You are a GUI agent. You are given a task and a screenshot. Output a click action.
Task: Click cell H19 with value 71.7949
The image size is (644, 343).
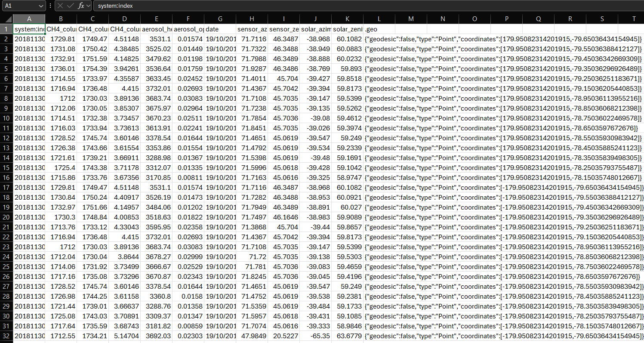tap(252, 207)
